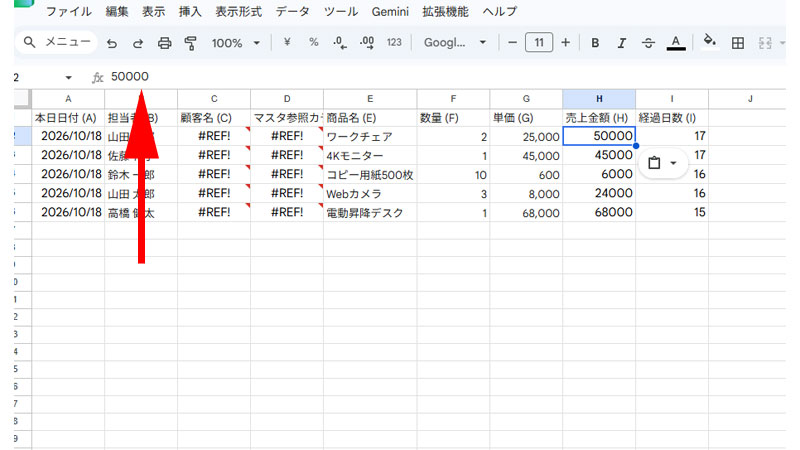Viewport: 800px width, 450px height.
Task: Open the name box dropdown arrow
Action: pos(68,78)
